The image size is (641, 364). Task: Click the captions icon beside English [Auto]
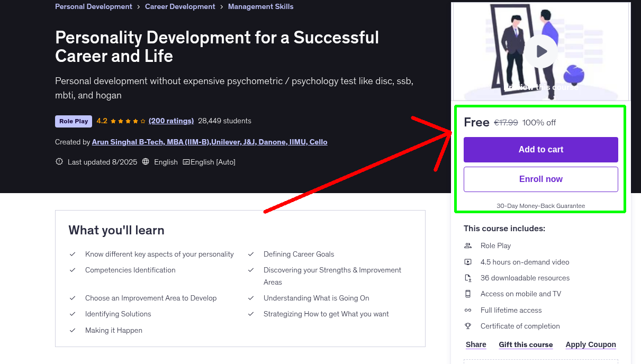point(187,161)
